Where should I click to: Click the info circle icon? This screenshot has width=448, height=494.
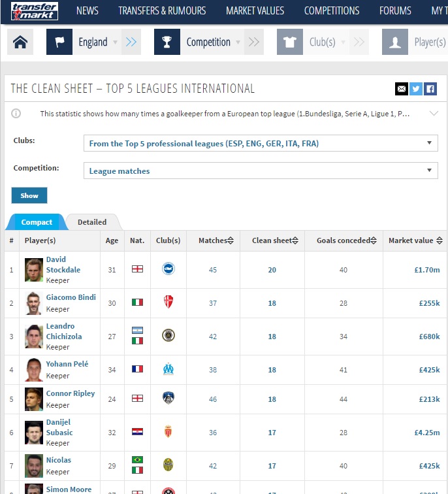[x=16, y=114]
